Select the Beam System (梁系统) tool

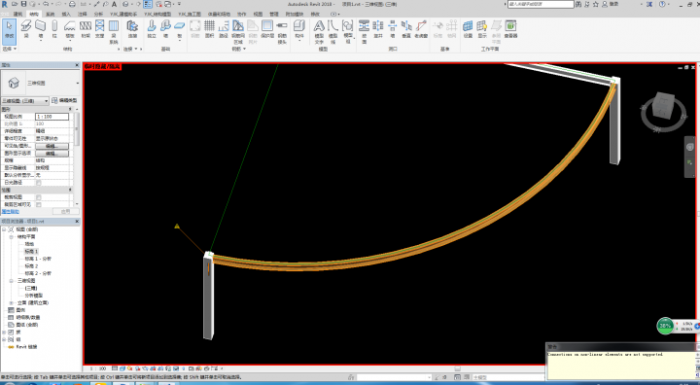click(114, 31)
